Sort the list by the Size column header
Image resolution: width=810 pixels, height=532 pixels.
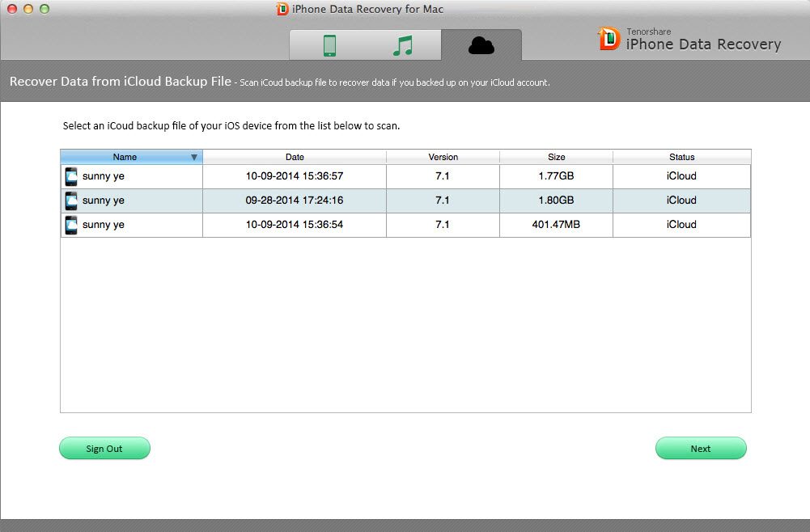(x=557, y=157)
